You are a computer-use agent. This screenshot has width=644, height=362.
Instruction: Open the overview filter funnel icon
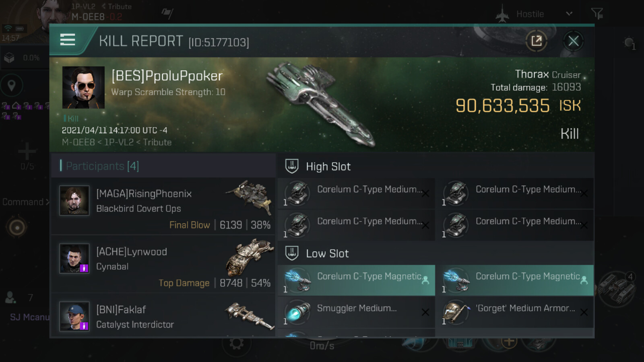coord(597,14)
